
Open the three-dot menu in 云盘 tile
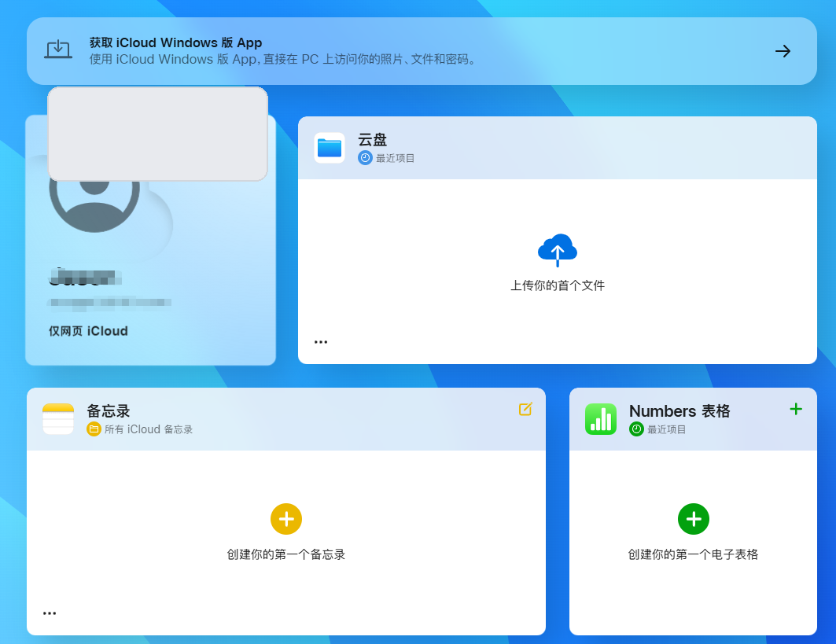coord(320,342)
